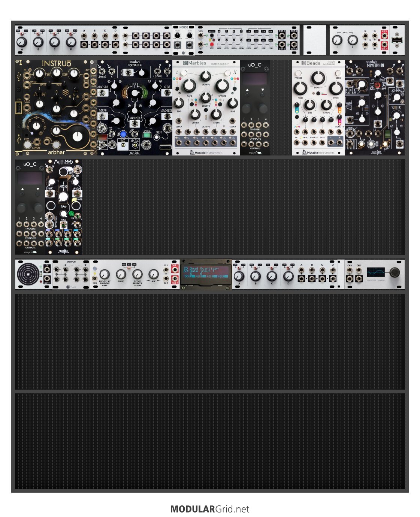Click the PRE-DELAY knob on the bottom-row effect
Image resolution: width=420 pixels, height=517 pixels.
(105, 274)
